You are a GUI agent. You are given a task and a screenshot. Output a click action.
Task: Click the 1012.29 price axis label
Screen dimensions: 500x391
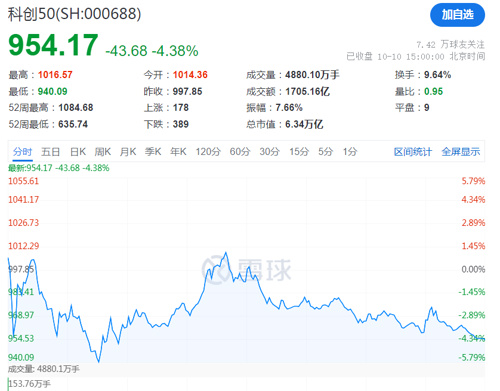[x=23, y=246]
